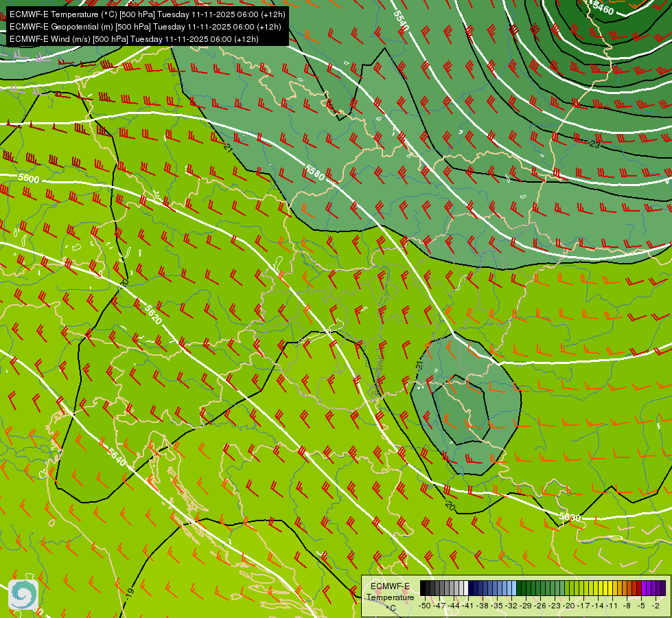
Task: Click the -2 value in the legend
Action: pyautogui.click(x=656, y=606)
